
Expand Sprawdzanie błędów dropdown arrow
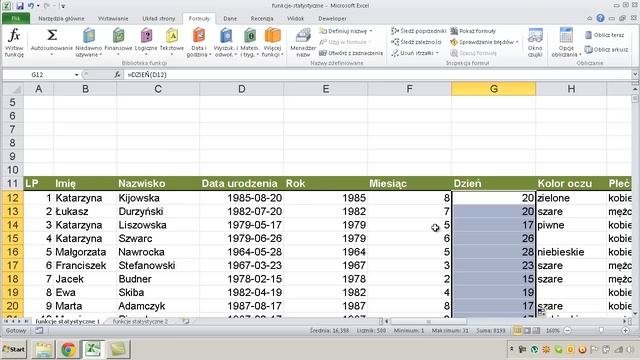pyautogui.click(x=517, y=42)
